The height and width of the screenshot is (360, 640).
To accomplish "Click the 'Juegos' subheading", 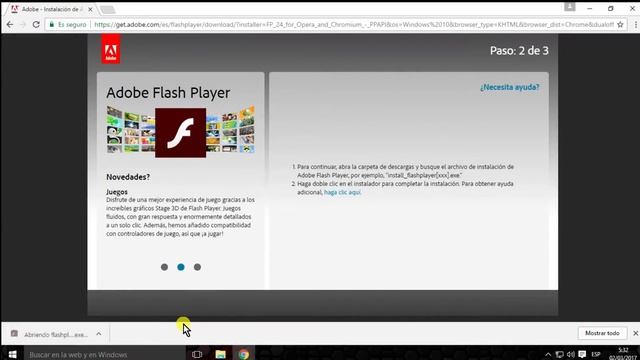I will pos(117,191).
